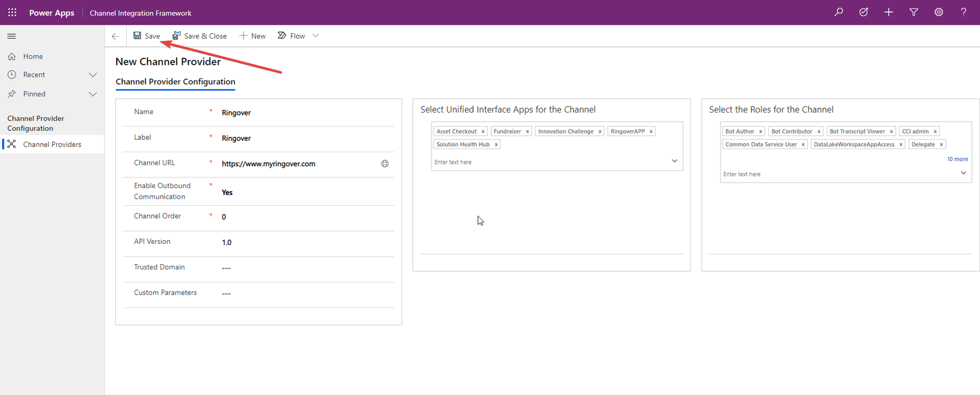980x395 pixels.
Task: Open the app launcher waffle icon
Action: (12, 12)
